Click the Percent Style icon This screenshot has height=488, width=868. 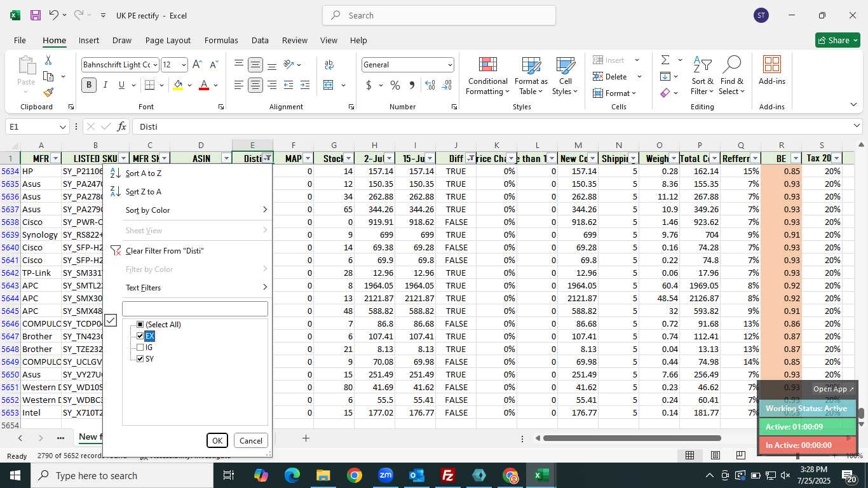[x=395, y=85]
